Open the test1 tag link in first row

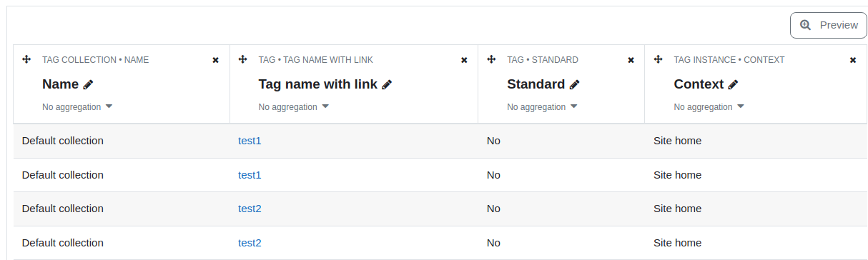pos(250,141)
